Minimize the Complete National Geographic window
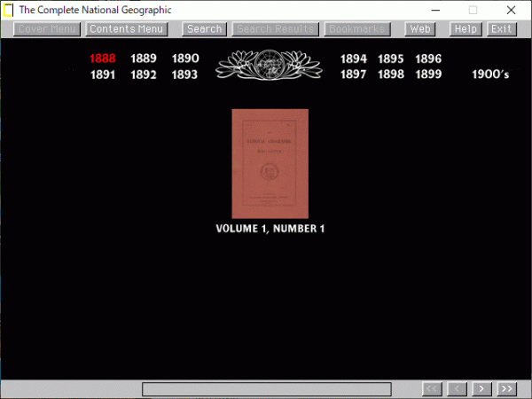Screen dimensions: 532x399 click(x=435, y=10)
